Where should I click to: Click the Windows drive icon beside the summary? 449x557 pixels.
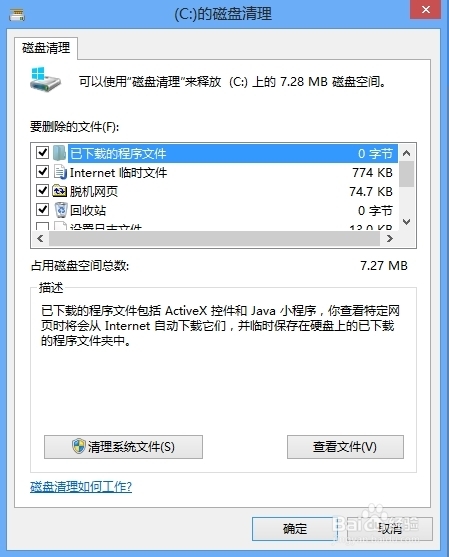(x=45, y=80)
